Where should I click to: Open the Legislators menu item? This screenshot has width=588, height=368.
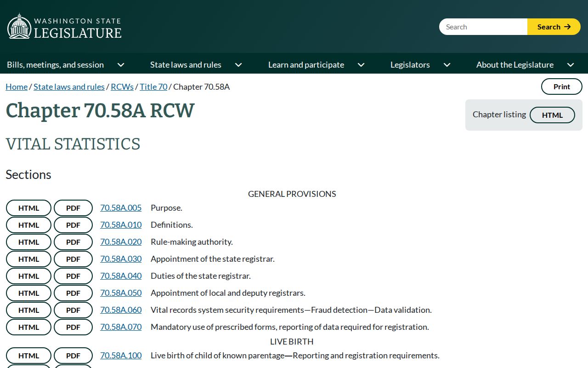(410, 65)
